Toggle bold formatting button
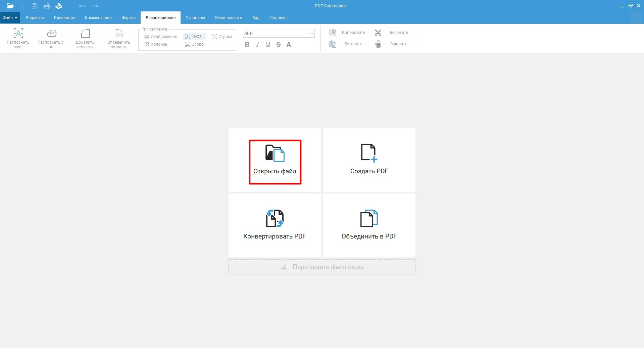Screen dimensions: 644x348 coord(247,44)
